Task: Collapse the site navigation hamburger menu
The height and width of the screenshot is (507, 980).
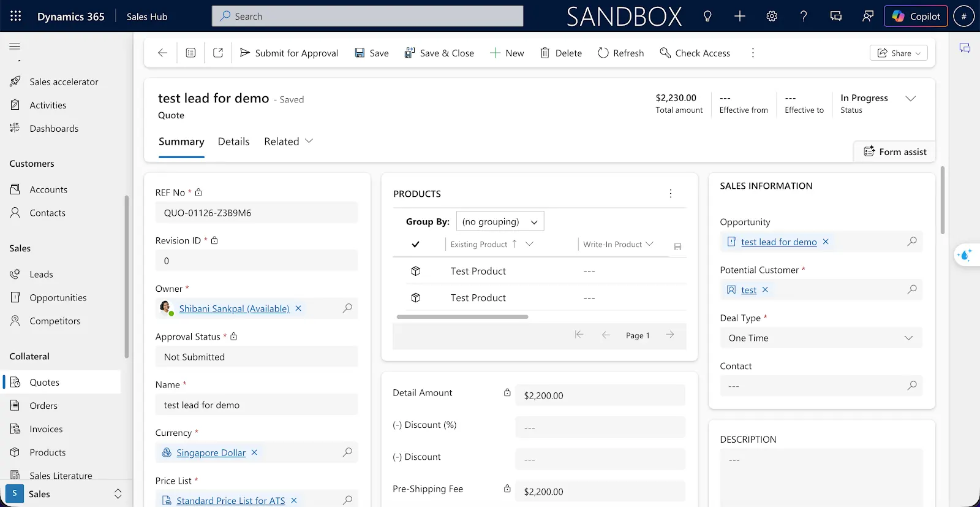Action: [x=15, y=47]
